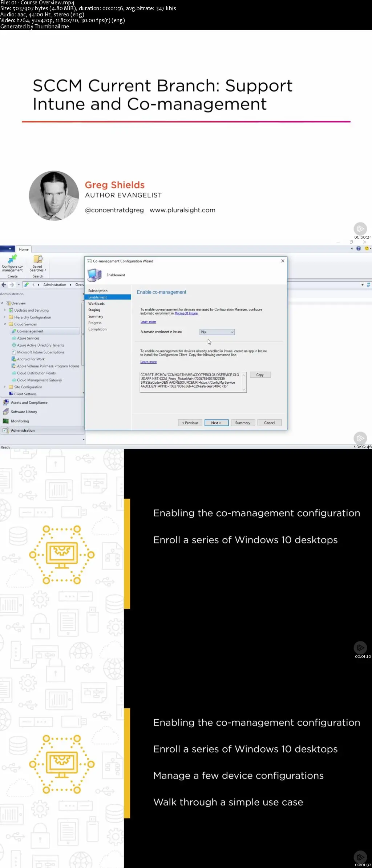Viewport: 372px width, 868px height.
Task: Click the command box scroll up arrow
Action: [x=244, y=375]
